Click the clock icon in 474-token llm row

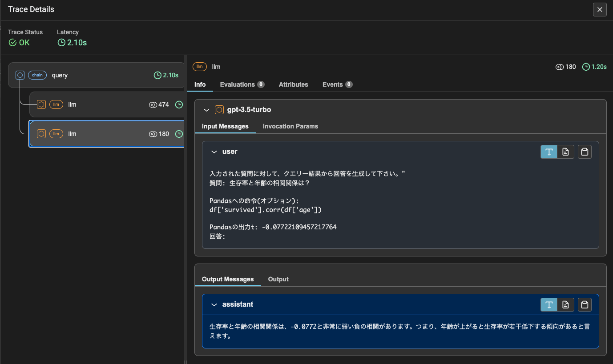[179, 105]
